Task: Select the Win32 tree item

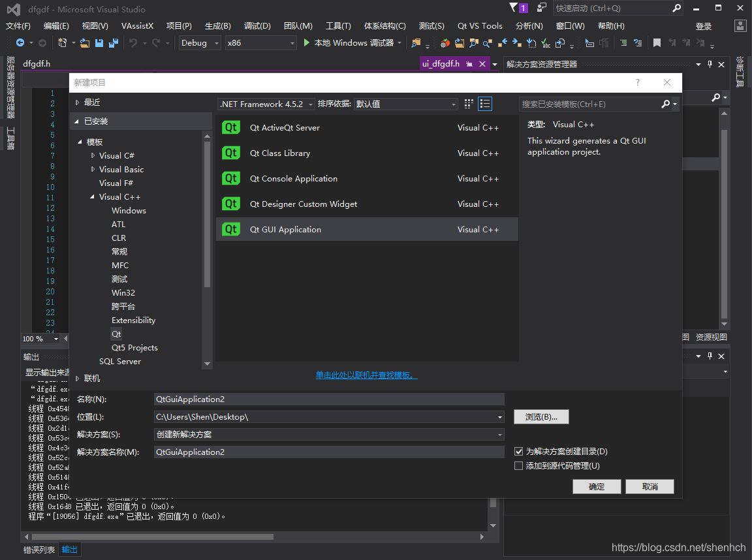Action: (123, 292)
